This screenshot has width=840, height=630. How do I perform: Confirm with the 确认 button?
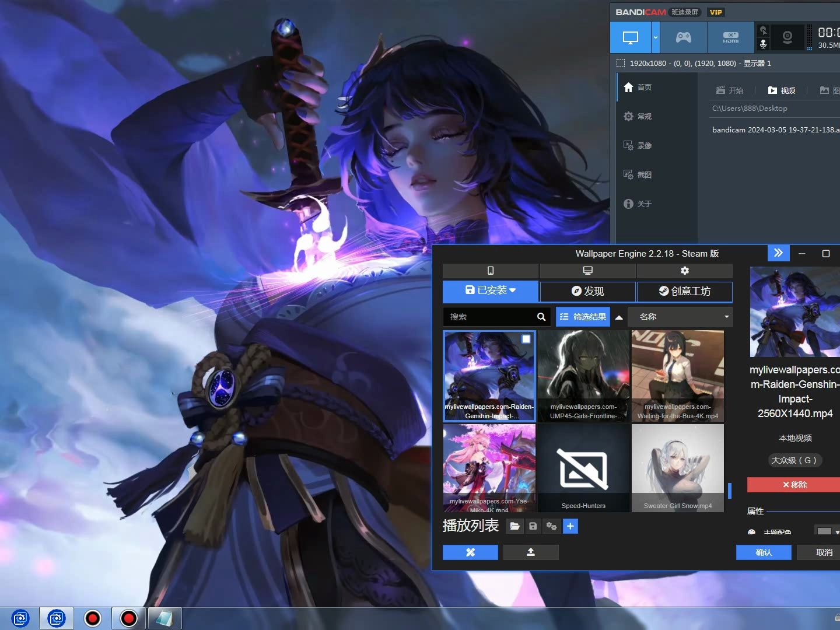click(764, 552)
